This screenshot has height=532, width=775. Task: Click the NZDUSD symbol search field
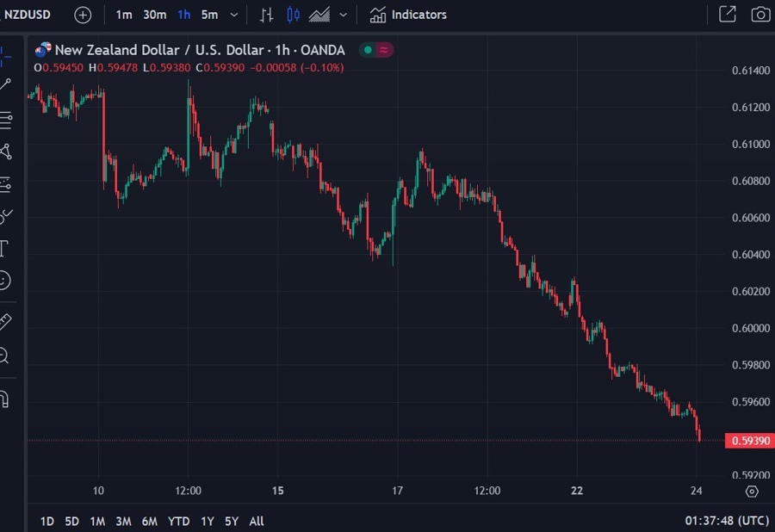27,15
